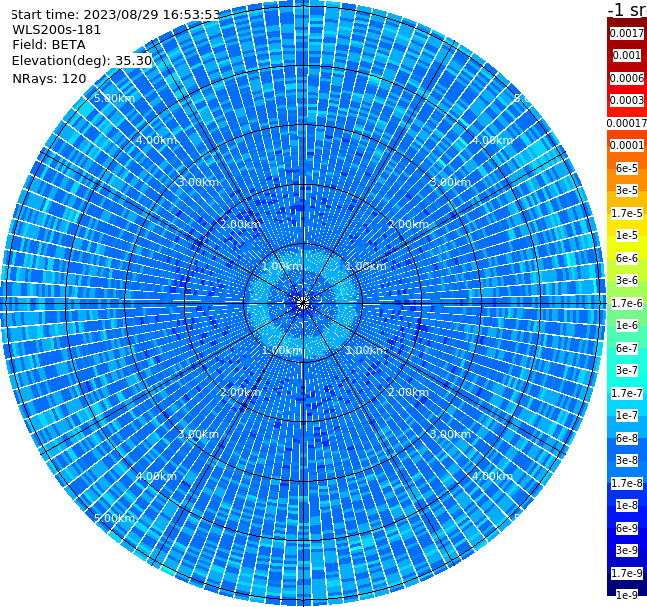Viewport: 647px width, 607px height.
Task: Select the 1e-9 scale label at bottom
Action: pyautogui.click(x=627, y=595)
